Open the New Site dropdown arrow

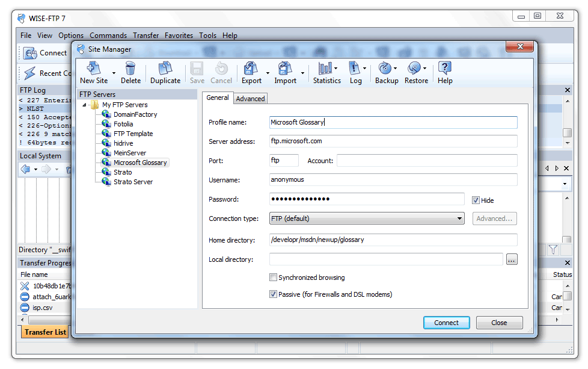click(114, 73)
